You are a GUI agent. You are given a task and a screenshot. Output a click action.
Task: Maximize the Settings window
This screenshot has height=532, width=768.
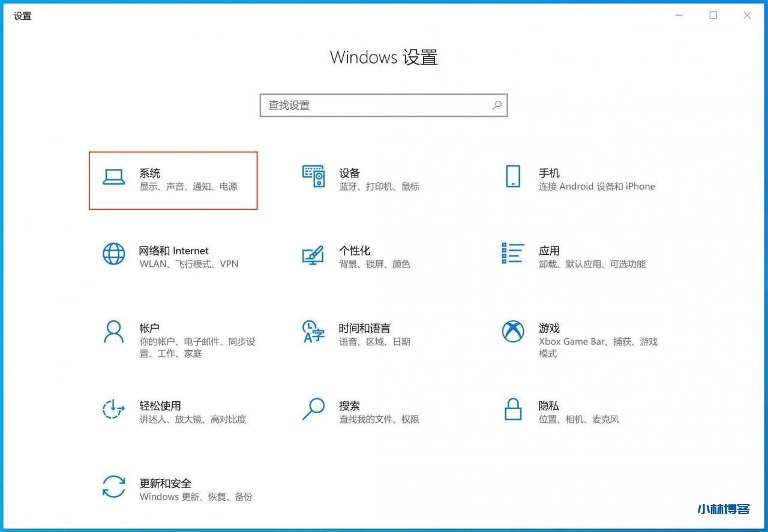713,16
